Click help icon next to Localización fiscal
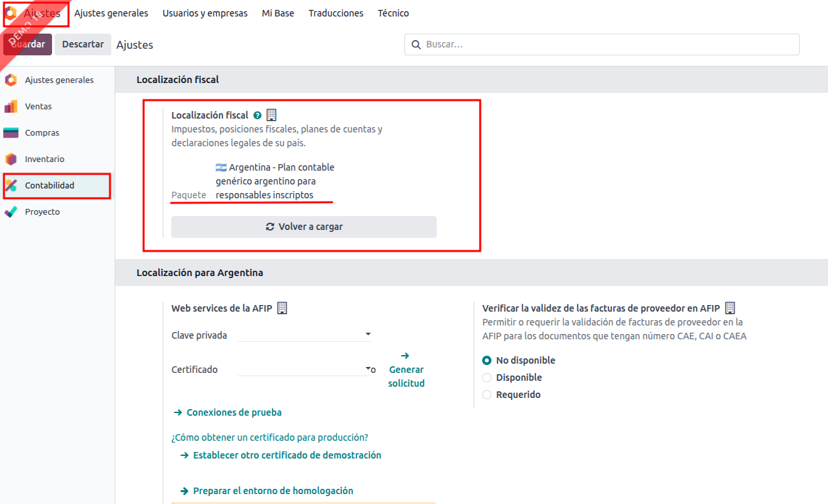 (x=258, y=115)
